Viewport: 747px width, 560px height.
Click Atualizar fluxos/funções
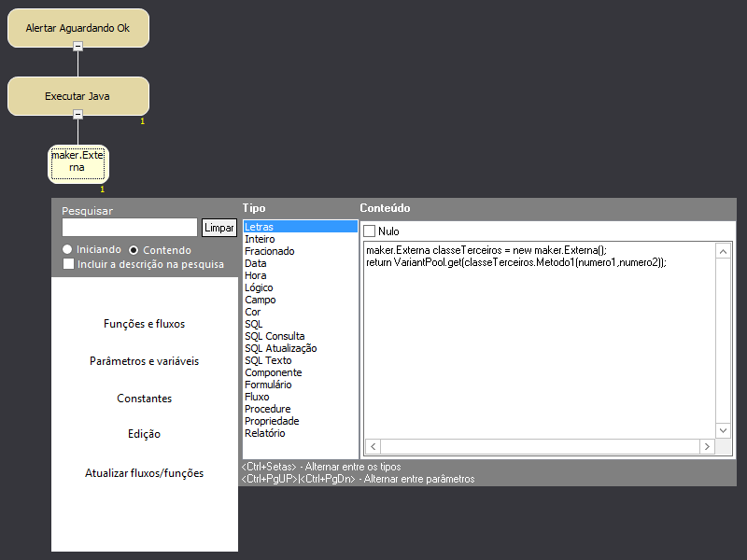144,473
